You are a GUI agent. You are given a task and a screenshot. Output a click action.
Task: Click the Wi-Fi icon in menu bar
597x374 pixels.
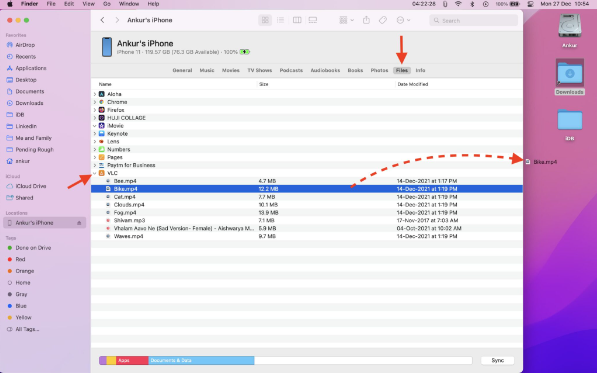coord(458,4)
